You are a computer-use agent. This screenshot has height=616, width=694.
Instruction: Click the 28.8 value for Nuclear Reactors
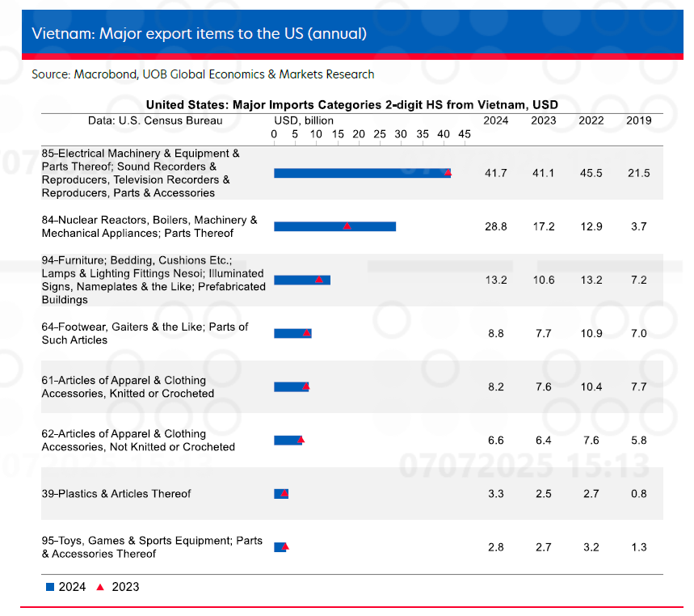point(496,226)
